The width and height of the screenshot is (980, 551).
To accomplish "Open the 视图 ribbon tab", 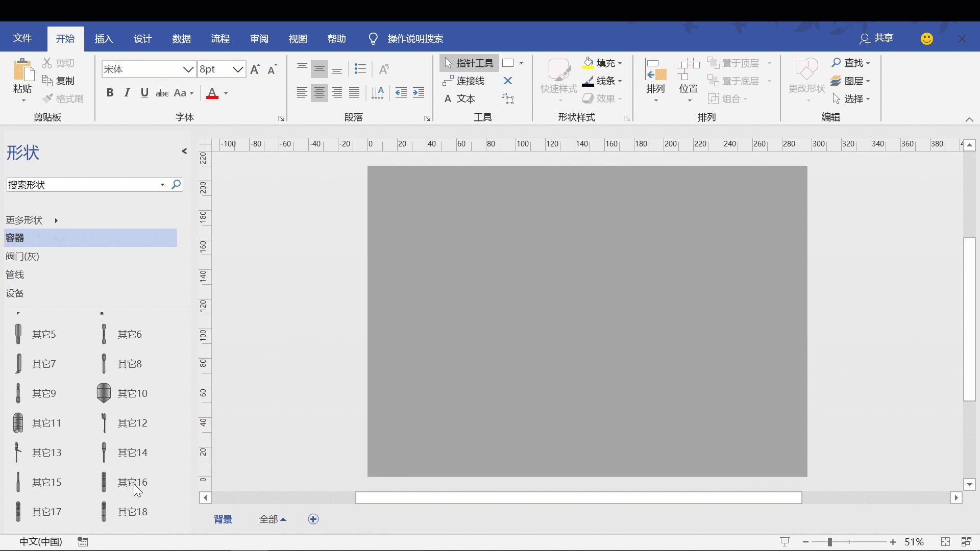I will (298, 38).
